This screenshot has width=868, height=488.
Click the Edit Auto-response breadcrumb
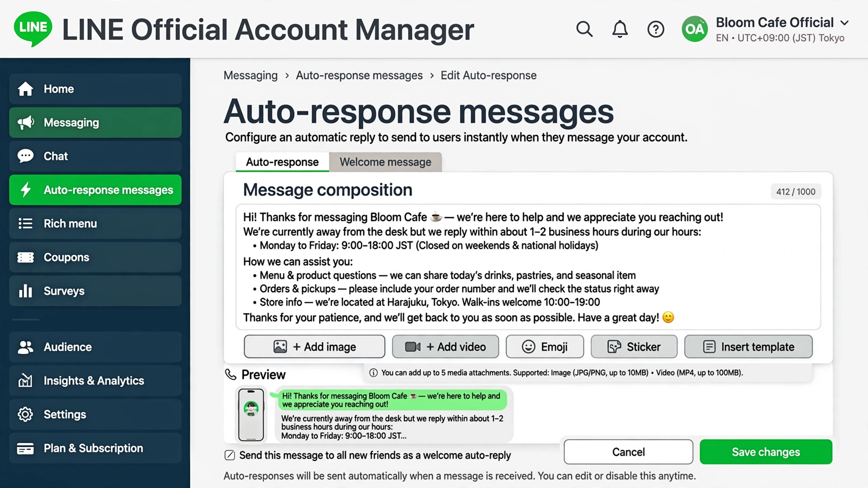click(x=489, y=75)
